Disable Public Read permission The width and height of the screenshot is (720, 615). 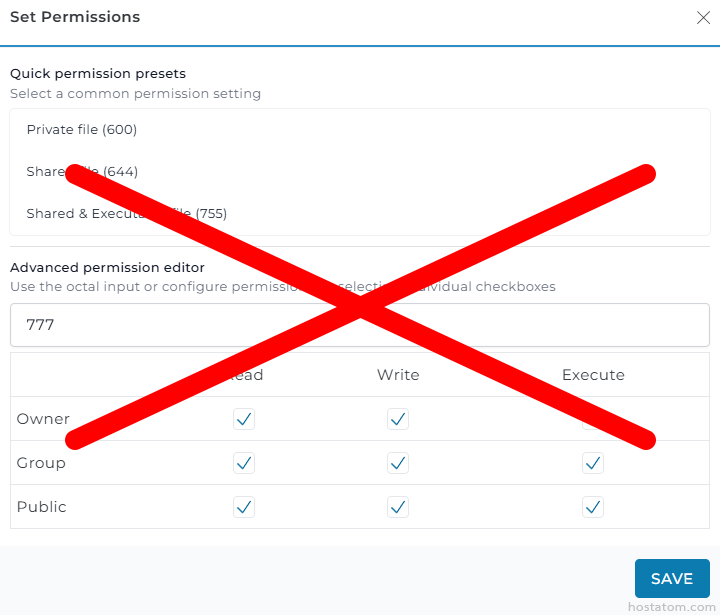coord(244,507)
